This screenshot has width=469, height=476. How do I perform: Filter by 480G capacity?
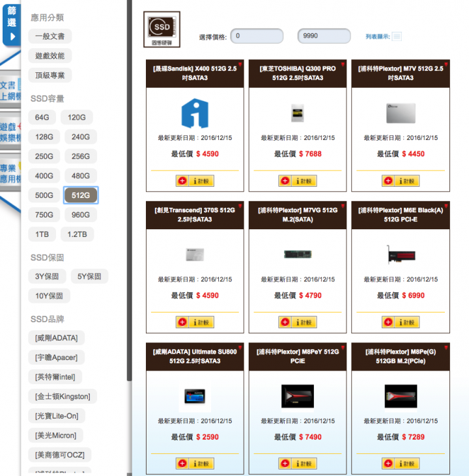point(81,176)
